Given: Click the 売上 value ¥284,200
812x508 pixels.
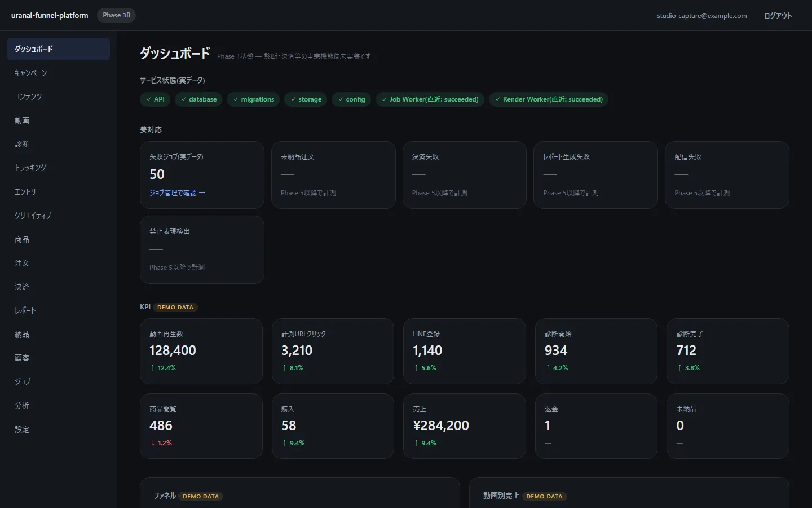Looking at the screenshot, I should pos(441,426).
